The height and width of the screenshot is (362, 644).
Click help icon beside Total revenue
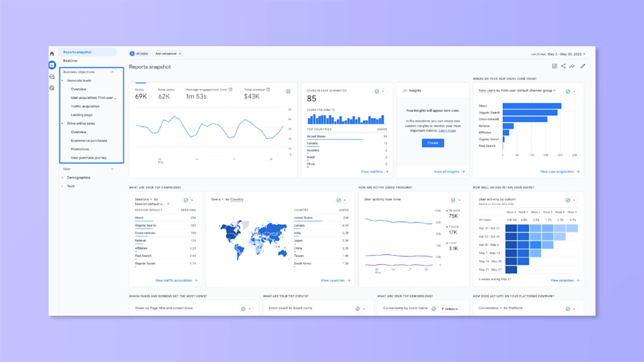point(268,90)
